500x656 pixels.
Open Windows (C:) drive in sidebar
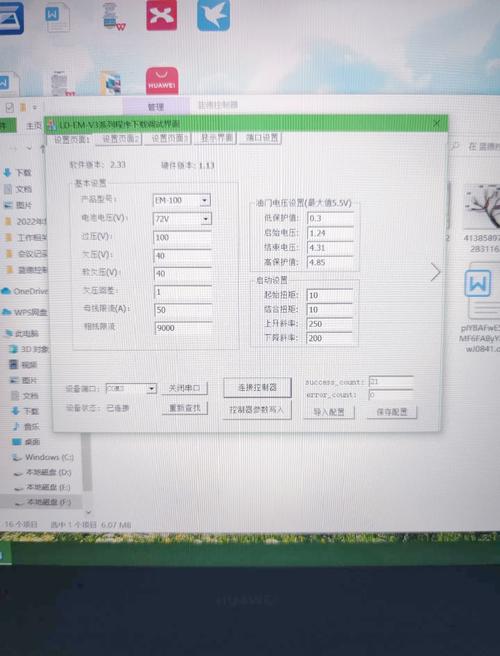click(x=43, y=457)
